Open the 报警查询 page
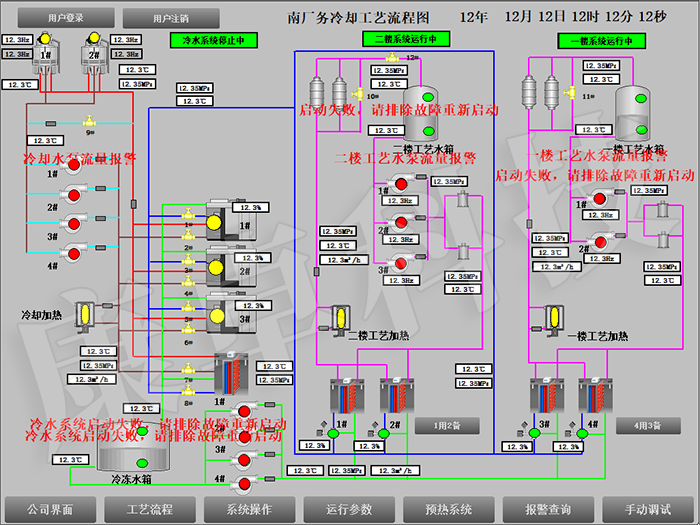Screen dimensions: 700x525 tap(548, 509)
